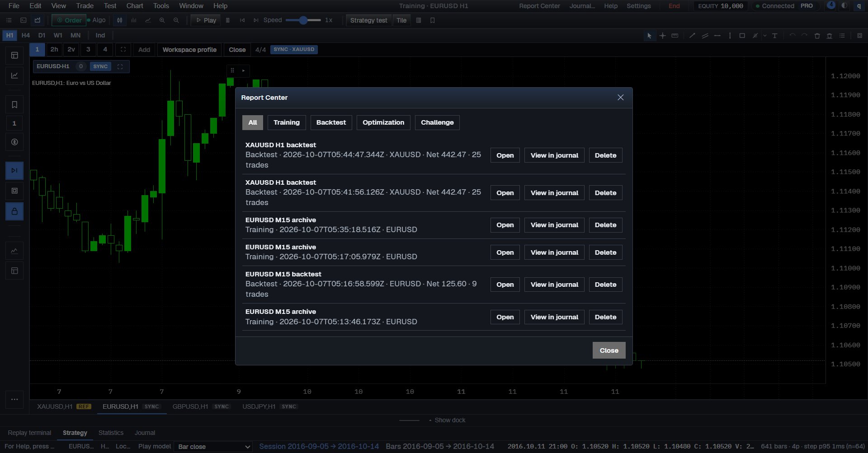Choose the trend line drawing tool

coord(692,36)
